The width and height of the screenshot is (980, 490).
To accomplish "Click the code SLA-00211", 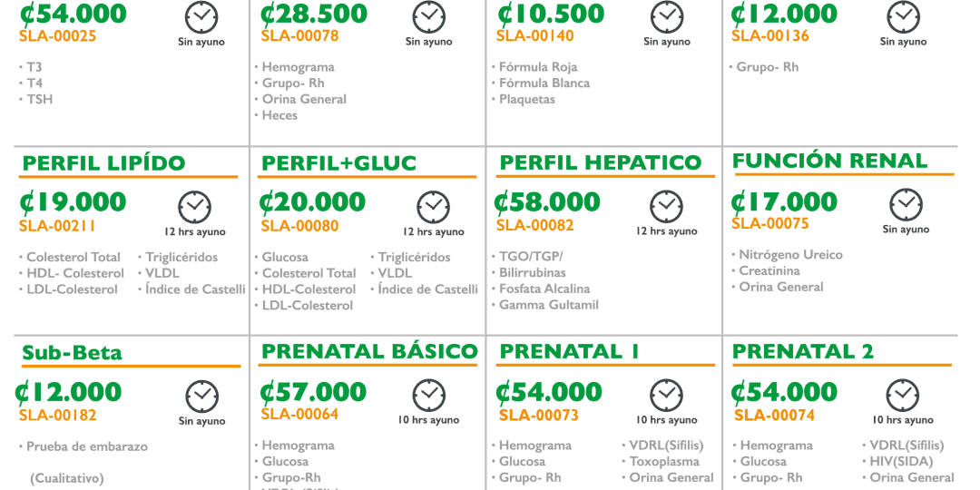I will tap(57, 226).
